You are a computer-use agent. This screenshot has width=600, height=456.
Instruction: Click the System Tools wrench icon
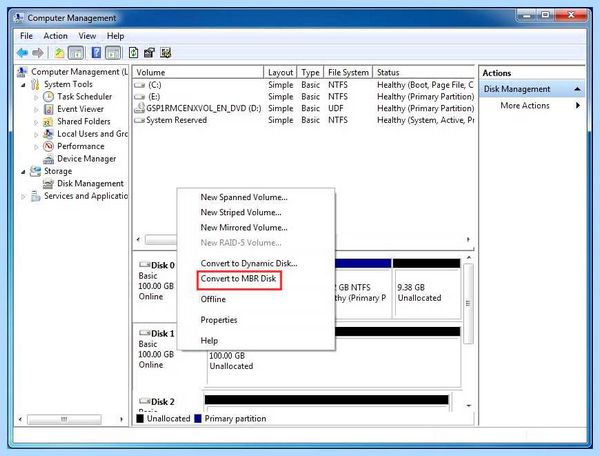point(36,84)
